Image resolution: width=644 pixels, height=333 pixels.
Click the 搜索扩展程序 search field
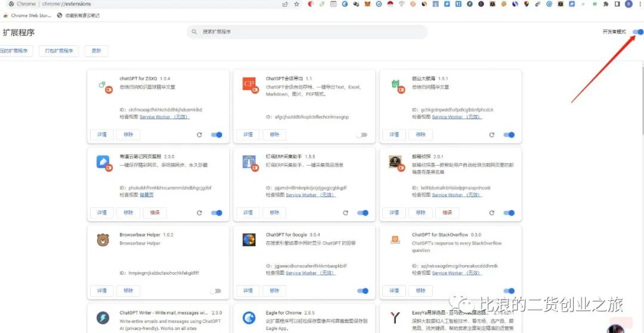[307, 32]
